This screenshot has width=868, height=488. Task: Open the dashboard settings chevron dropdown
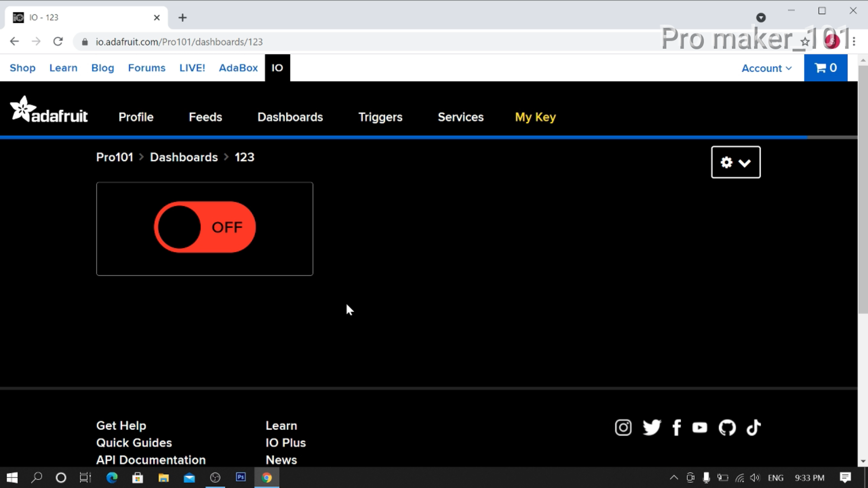(745, 162)
